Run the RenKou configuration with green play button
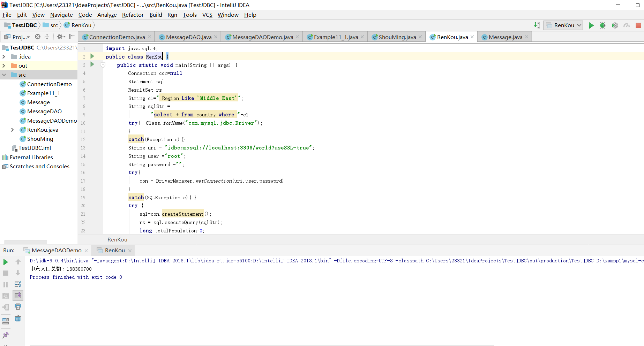Image resolution: width=644 pixels, height=346 pixels. pyautogui.click(x=591, y=25)
